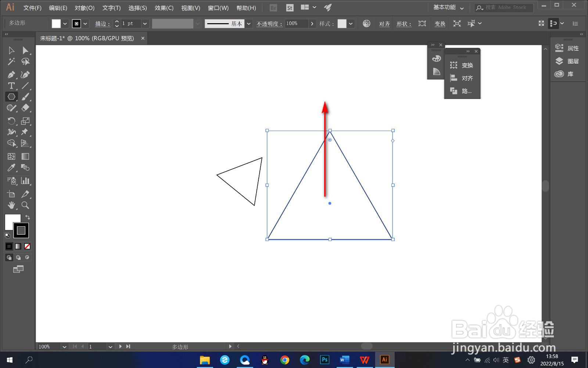Set paint mode to Gradient
588x368 pixels.
18,246
